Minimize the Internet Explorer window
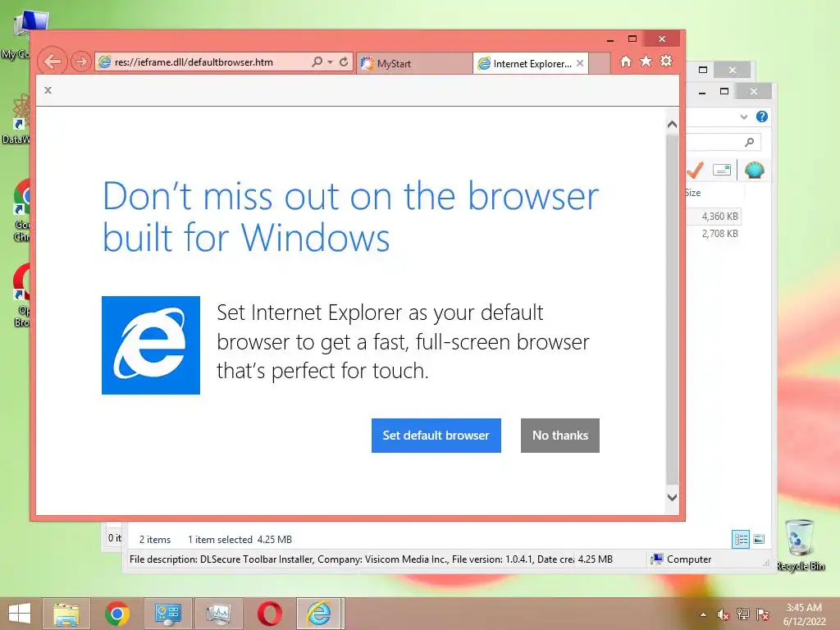840x630 pixels. (x=610, y=39)
